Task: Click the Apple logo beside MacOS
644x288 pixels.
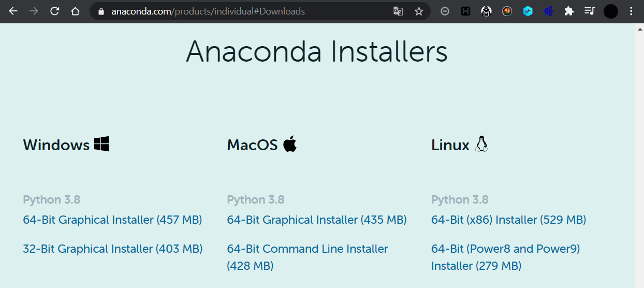Action: tap(290, 143)
